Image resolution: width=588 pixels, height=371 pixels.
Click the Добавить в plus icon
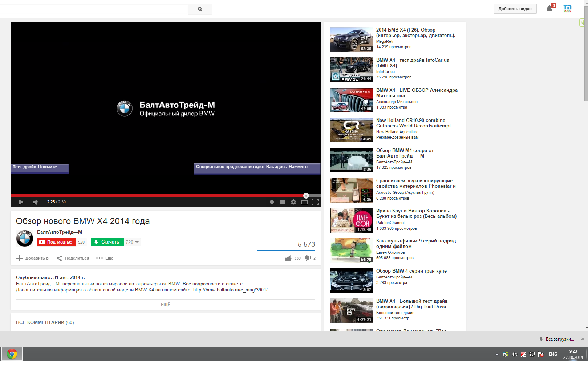tap(19, 258)
